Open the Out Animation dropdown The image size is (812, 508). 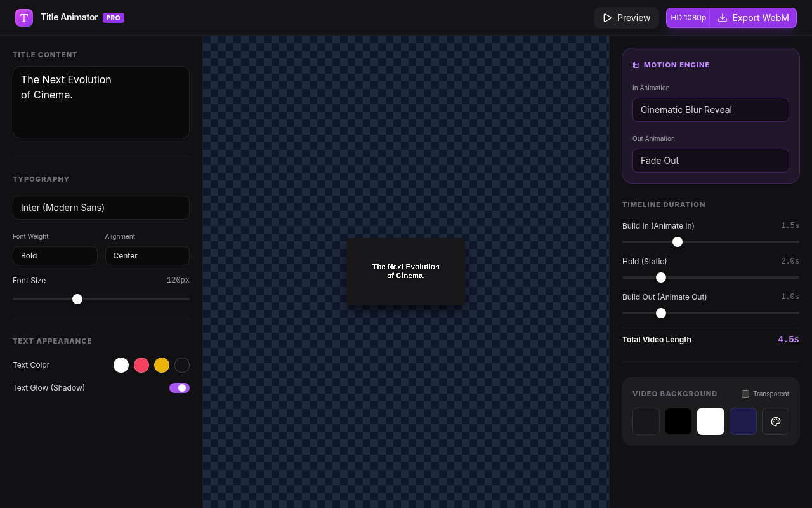point(710,161)
